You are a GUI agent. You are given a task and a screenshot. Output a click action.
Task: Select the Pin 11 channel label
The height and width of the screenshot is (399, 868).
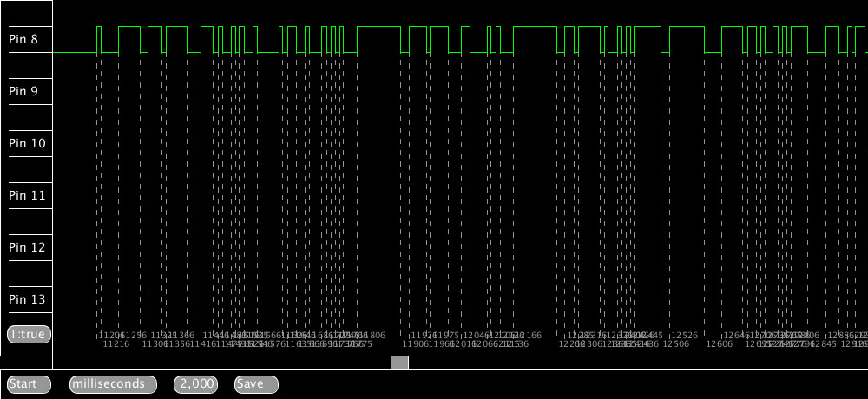[27, 195]
